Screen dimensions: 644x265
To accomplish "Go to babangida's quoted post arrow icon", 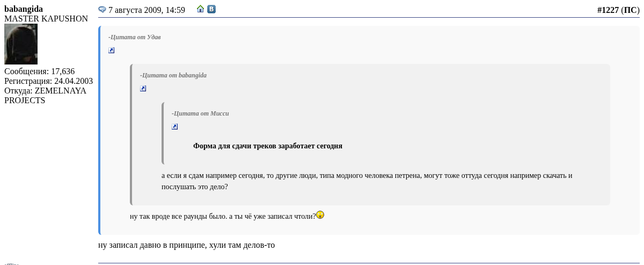I will click(x=143, y=89).
